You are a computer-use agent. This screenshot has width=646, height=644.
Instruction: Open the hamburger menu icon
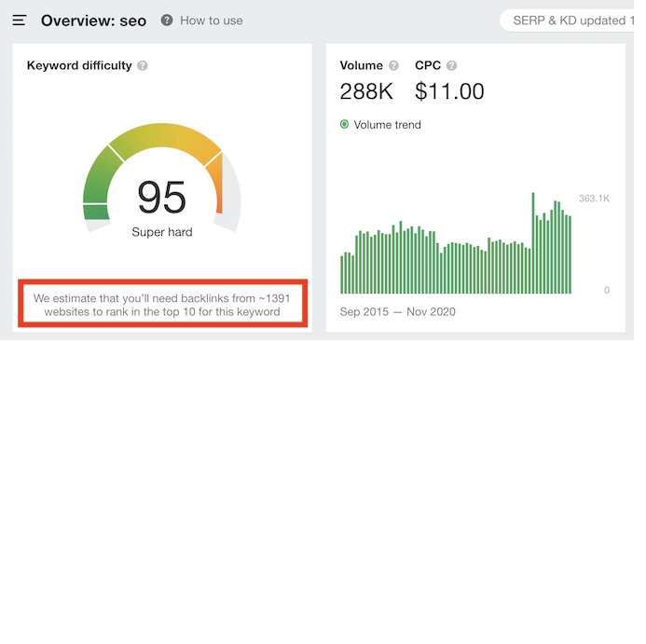coord(20,21)
